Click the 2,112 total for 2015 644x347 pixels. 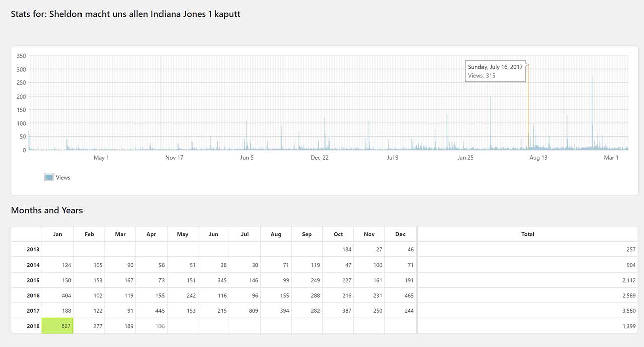tap(528, 280)
